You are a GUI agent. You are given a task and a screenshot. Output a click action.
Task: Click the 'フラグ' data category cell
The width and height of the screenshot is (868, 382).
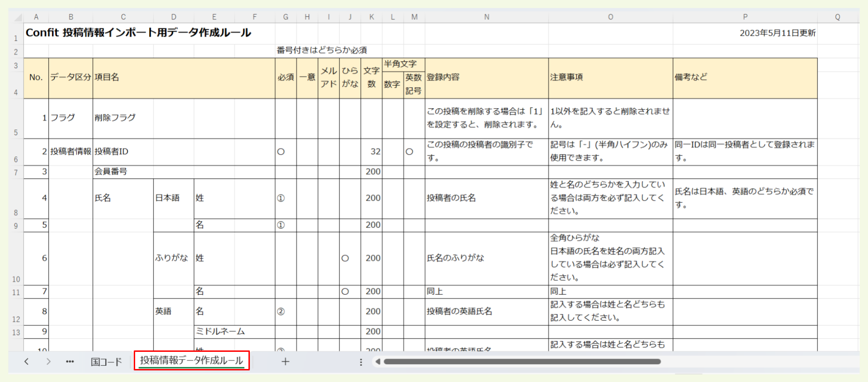[71, 118]
